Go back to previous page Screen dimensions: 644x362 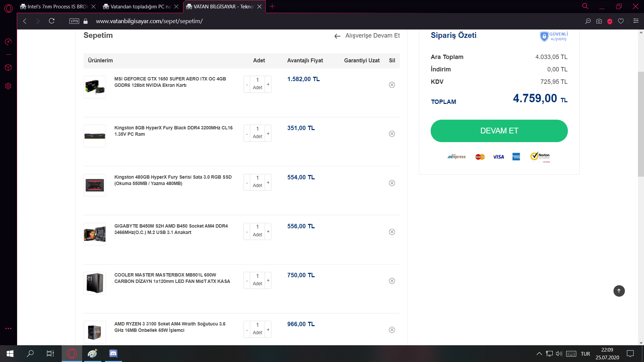pyautogui.click(x=25, y=21)
